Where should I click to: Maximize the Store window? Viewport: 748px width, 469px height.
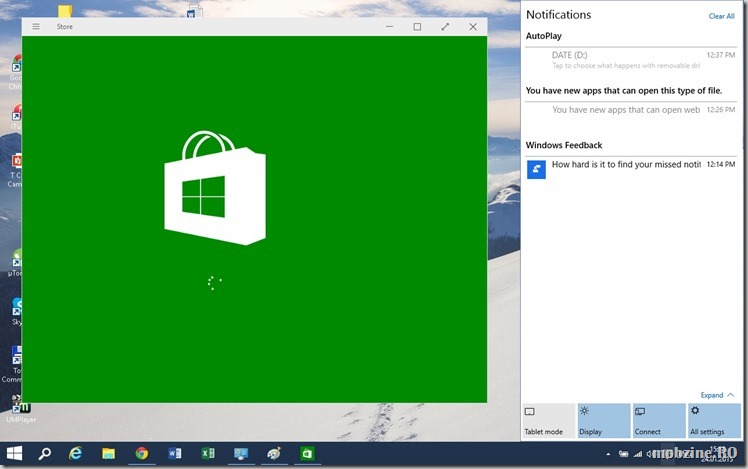[x=417, y=27]
